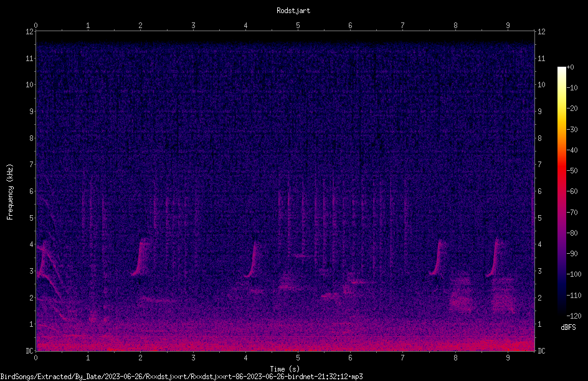
Task: Click the upswept bird call near 2 seconds
Action: 140,258
